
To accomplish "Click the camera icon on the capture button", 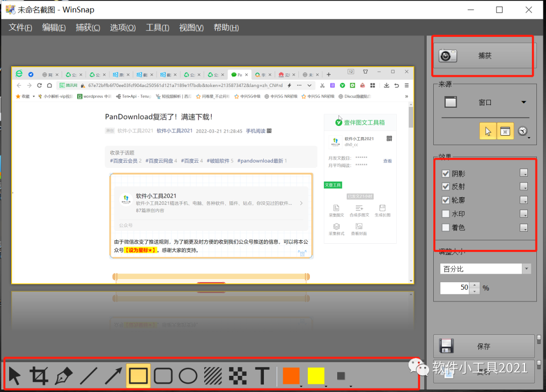I will point(447,56).
